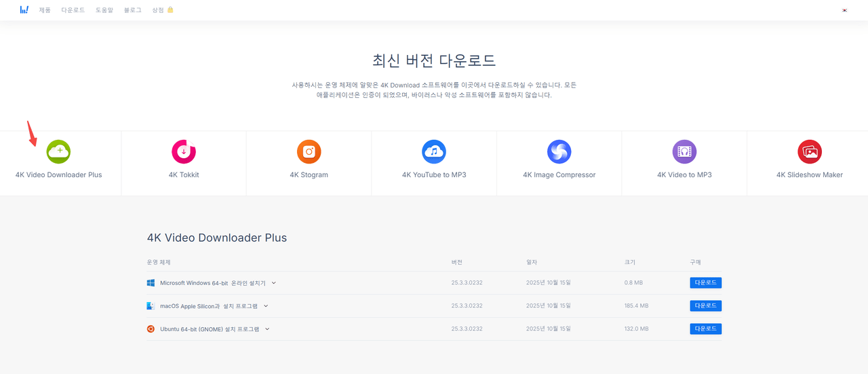Click the 구매 column header

[x=696, y=262]
